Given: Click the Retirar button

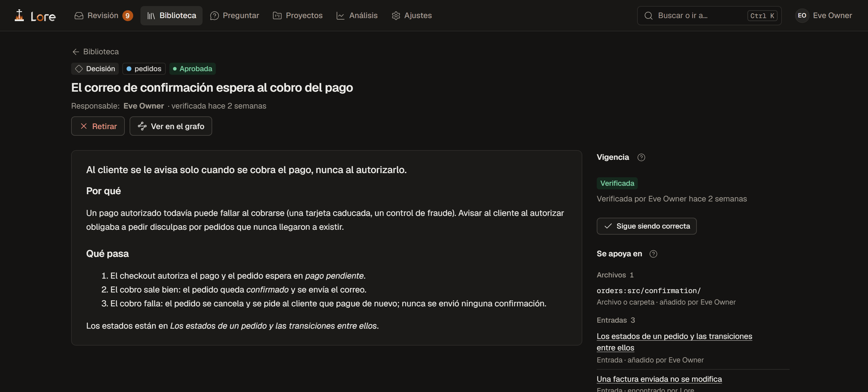Looking at the screenshot, I should click(x=98, y=126).
